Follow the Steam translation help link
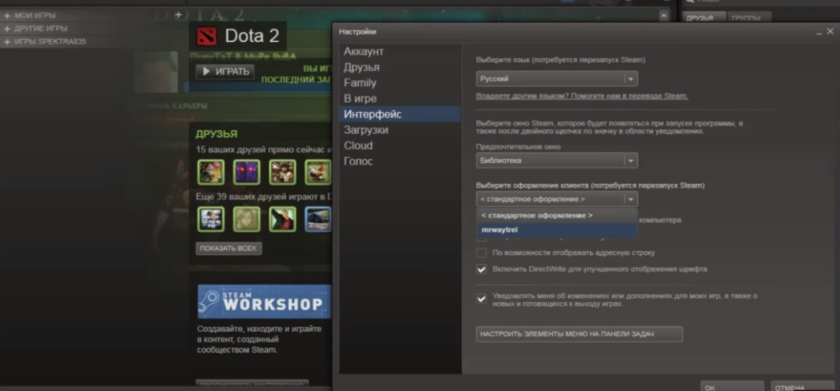840x391 pixels. [x=582, y=96]
